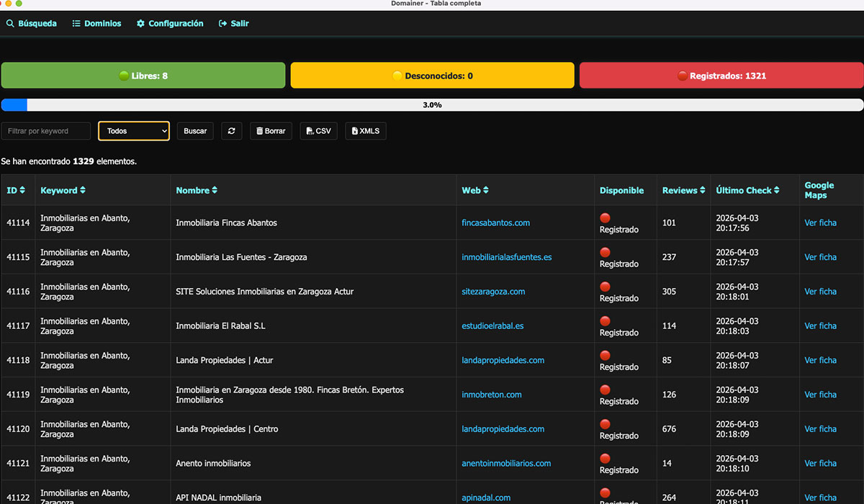Open the estudioelrabal.es link
The height and width of the screenshot is (504, 864).
click(492, 325)
